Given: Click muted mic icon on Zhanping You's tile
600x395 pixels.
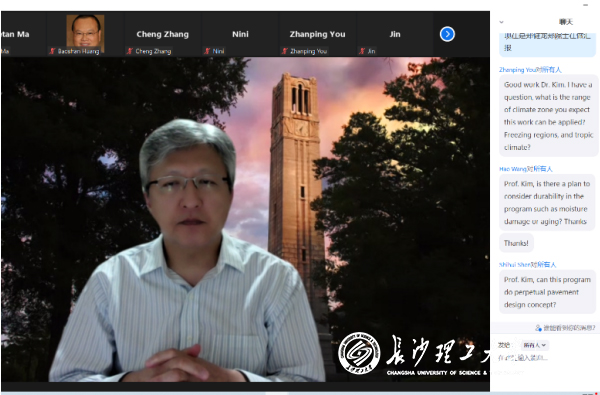Looking at the screenshot, I should pyautogui.click(x=285, y=51).
